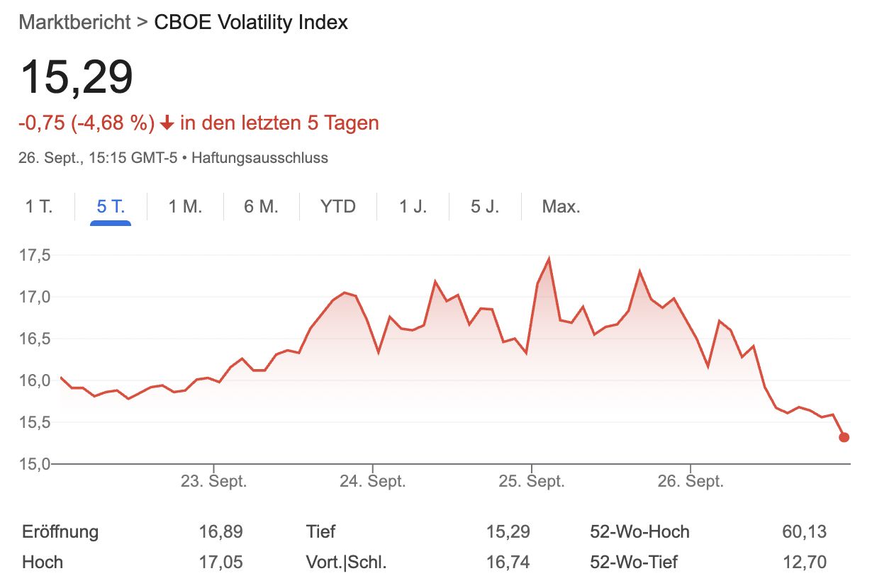872x588 pixels.
Task: Click the 26. Sept. axis label
Action: click(691, 482)
